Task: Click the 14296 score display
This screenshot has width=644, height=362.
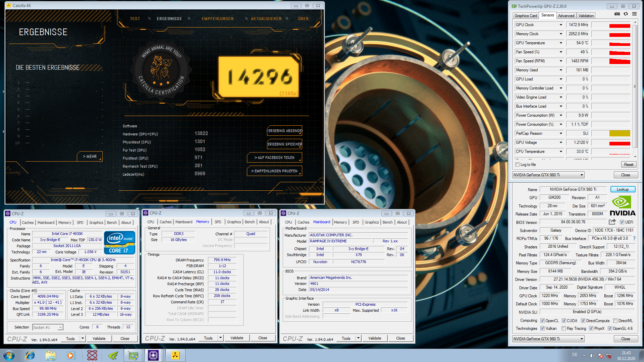Action: pos(259,76)
